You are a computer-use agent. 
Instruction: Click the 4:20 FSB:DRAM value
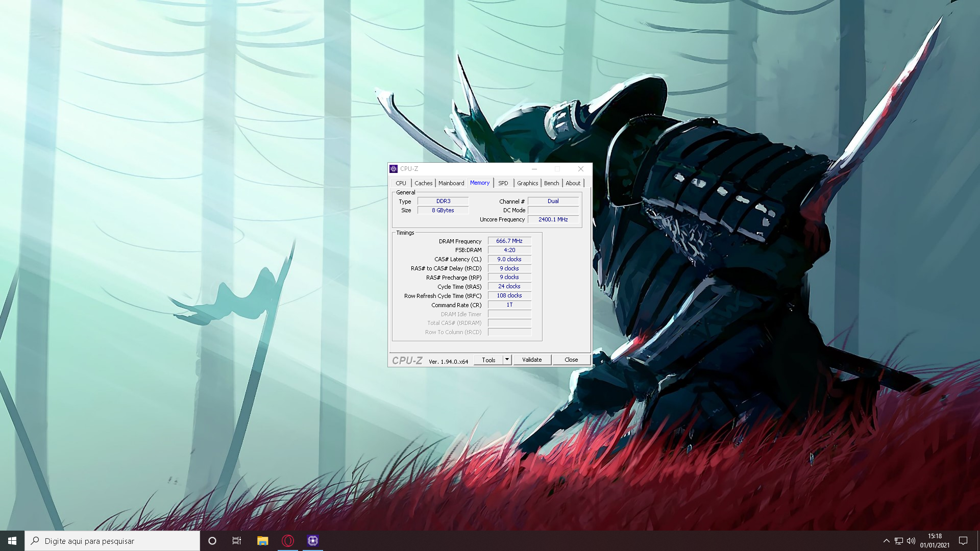click(509, 250)
